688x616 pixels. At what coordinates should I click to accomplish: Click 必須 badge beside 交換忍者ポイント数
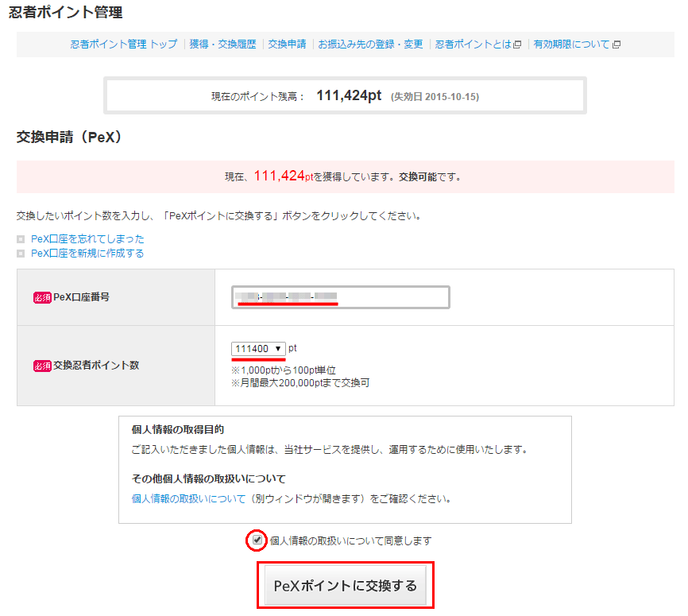click(x=42, y=366)
